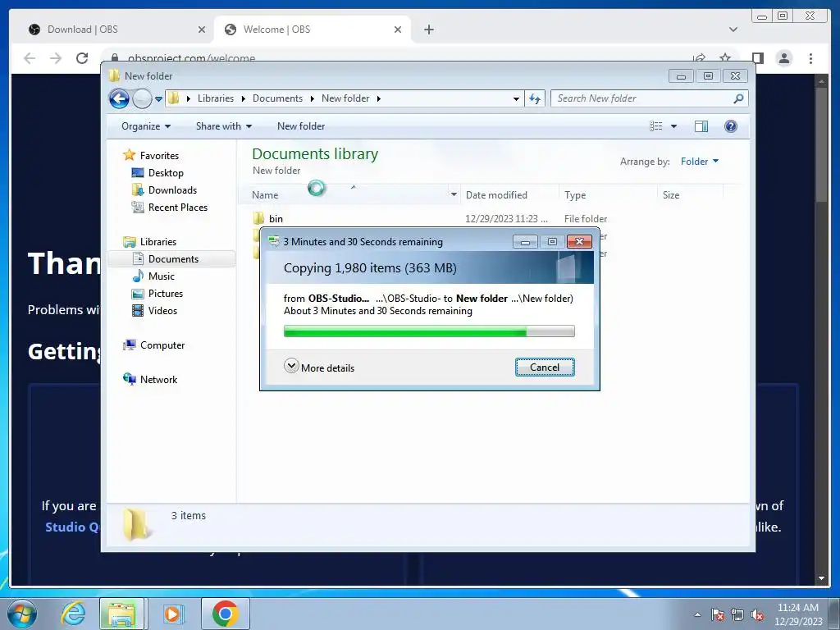Select the bin folder
This screenshot has height=630, width=840.
[276, 218]
